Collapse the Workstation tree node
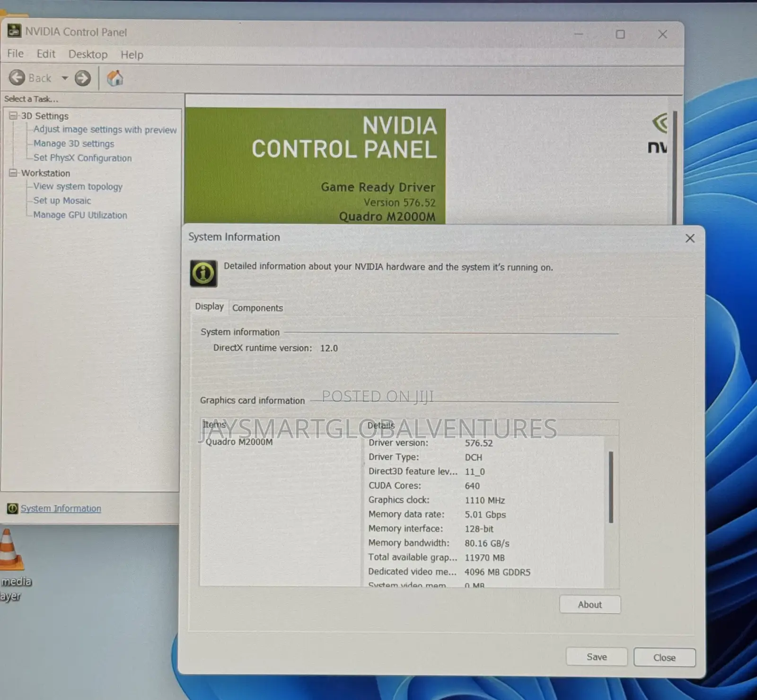This screenshot has height=700, width=757. coord(13,173)
